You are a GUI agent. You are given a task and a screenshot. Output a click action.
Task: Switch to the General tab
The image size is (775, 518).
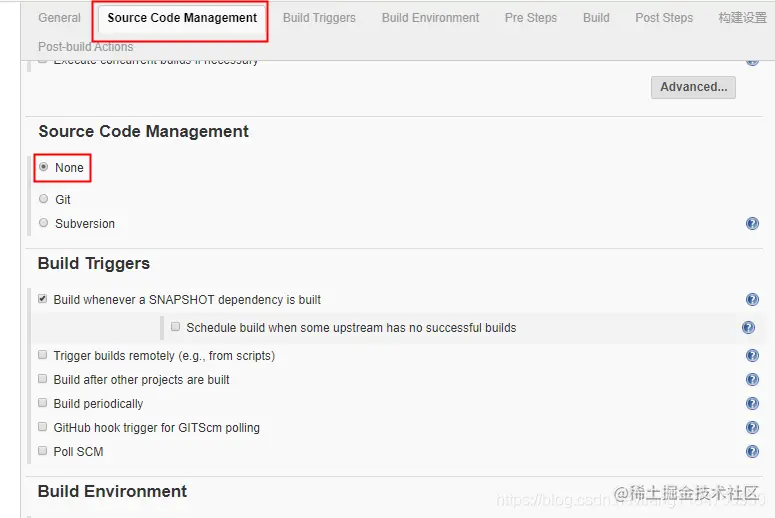(x=59, y=18)
